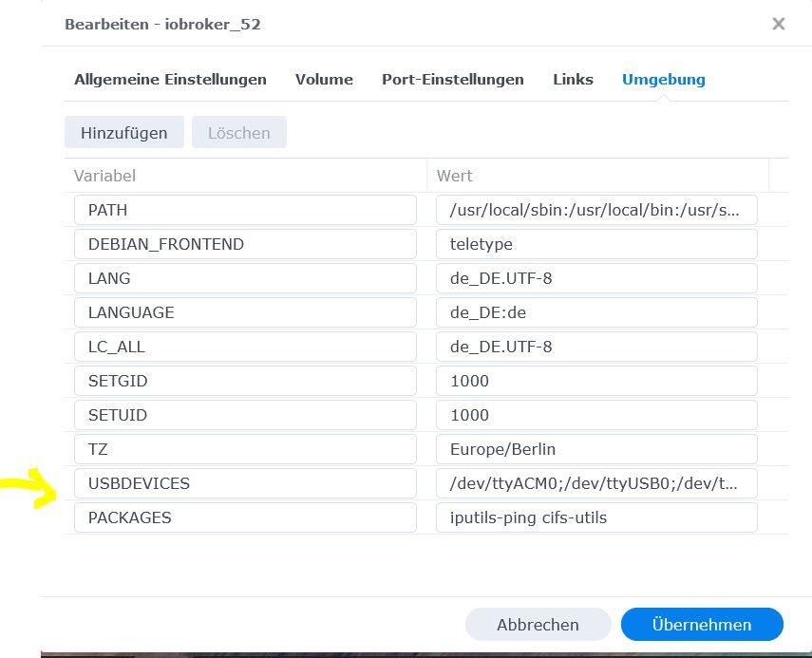Edit the LC_ALL value de_DE.UTF-8 field
This screenshot has height=658, width=812.
(596, 347)
